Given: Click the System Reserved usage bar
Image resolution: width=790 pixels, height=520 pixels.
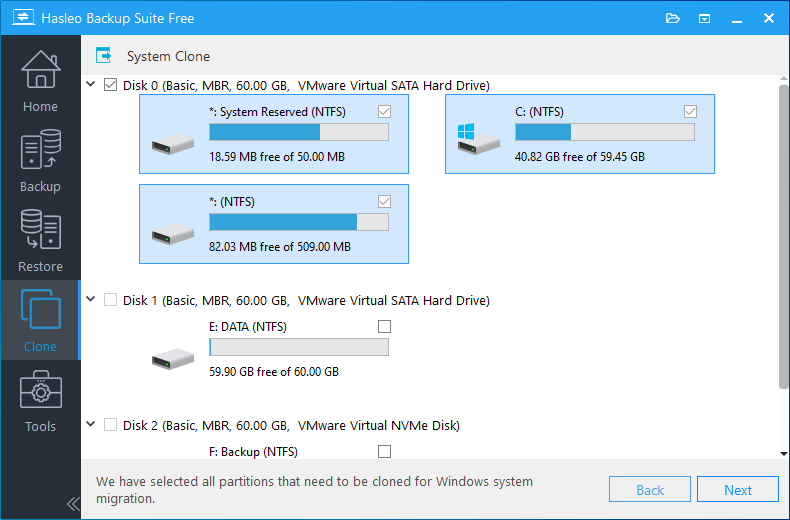Looking at the screenshot, I should (299, 132).
